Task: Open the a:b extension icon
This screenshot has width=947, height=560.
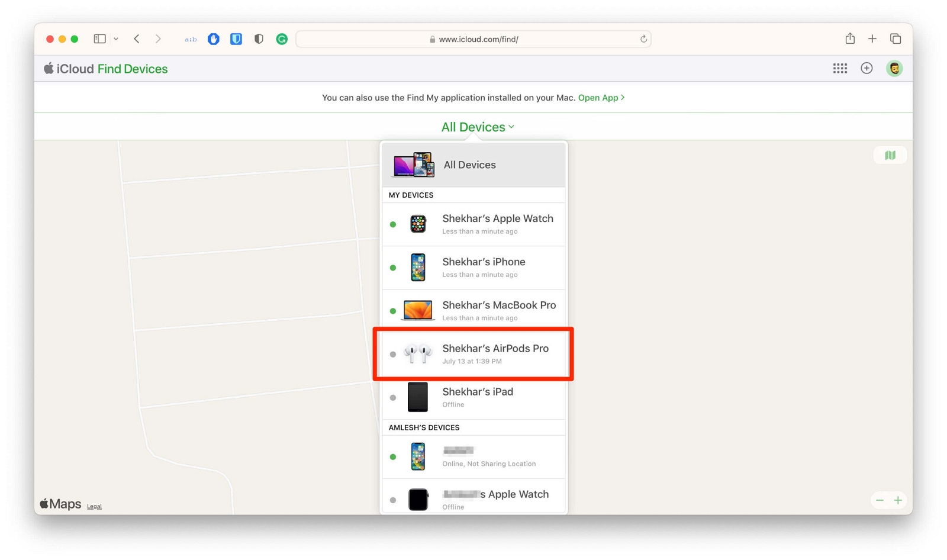Action: (x=190, y=40)
